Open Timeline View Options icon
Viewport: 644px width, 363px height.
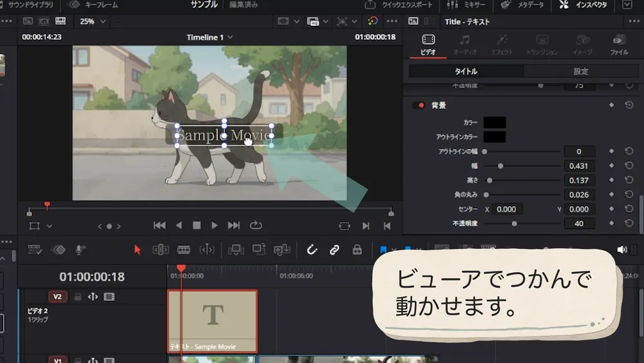coord(35,250)
